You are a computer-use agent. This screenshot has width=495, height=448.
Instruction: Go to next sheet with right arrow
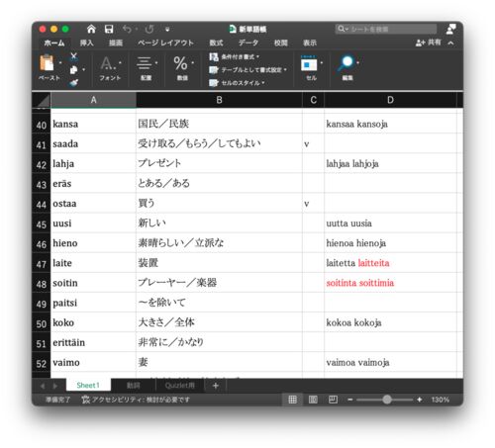pos(55,386)
